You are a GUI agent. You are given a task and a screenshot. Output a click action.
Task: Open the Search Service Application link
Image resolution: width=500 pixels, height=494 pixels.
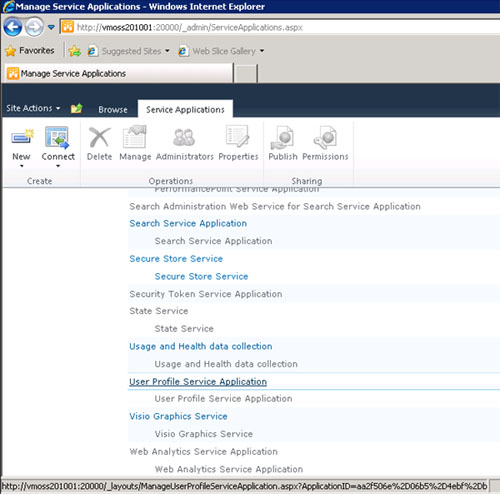click(x=188, y=223)
